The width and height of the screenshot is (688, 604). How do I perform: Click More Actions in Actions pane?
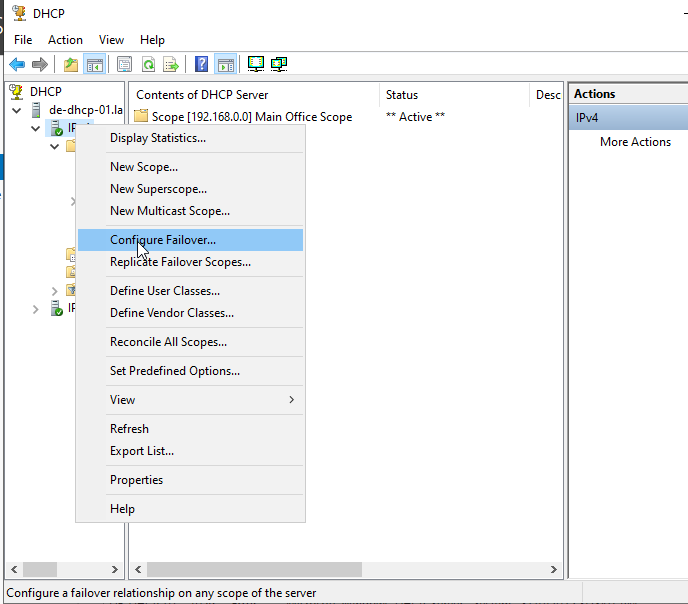635,142
